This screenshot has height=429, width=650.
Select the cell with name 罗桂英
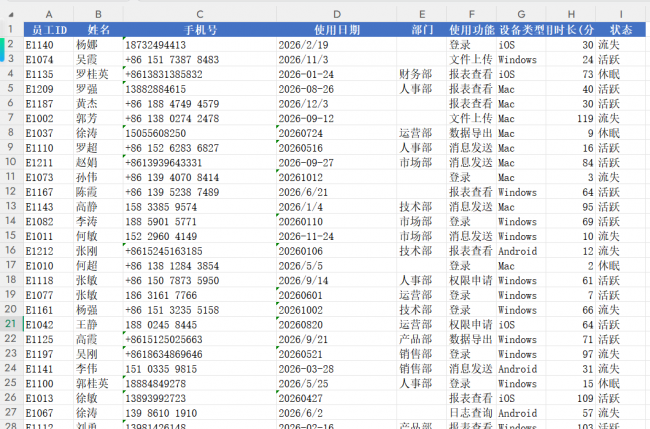pyautogui.click(x=98, y=74)
